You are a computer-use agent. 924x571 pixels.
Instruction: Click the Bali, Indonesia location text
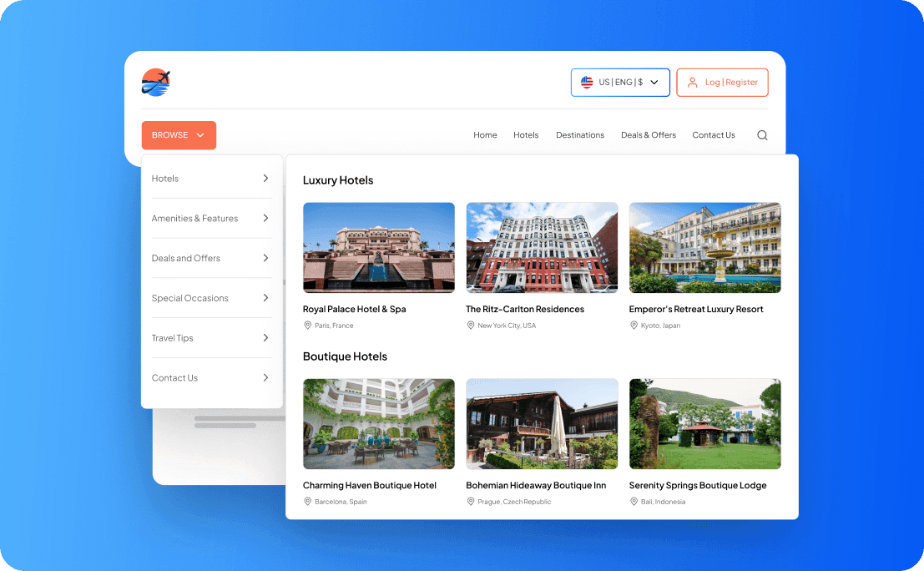point(663,502)
